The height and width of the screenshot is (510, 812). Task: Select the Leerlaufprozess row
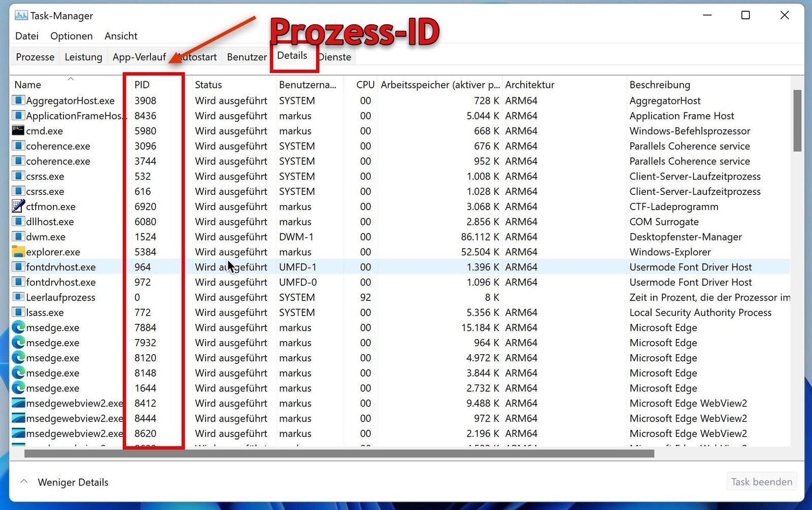(x=61, y=297)
